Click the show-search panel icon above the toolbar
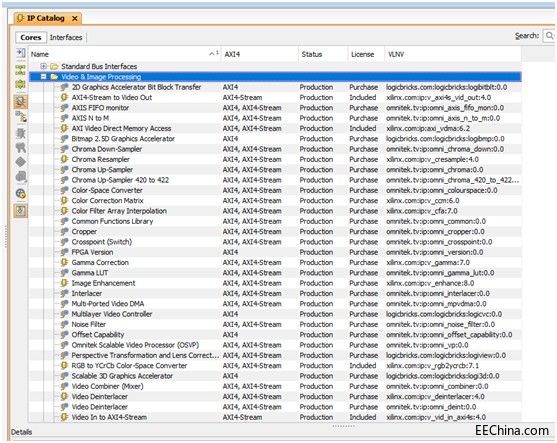 [21, 53]
